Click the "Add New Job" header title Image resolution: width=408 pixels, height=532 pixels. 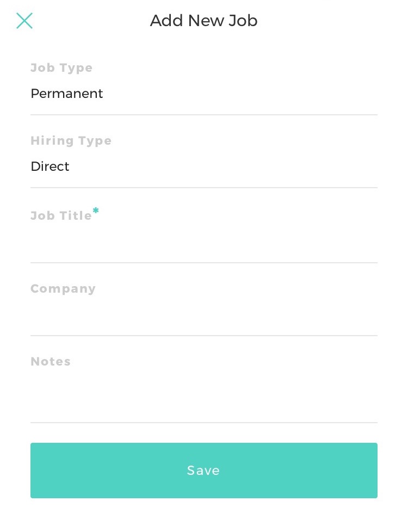203,21
